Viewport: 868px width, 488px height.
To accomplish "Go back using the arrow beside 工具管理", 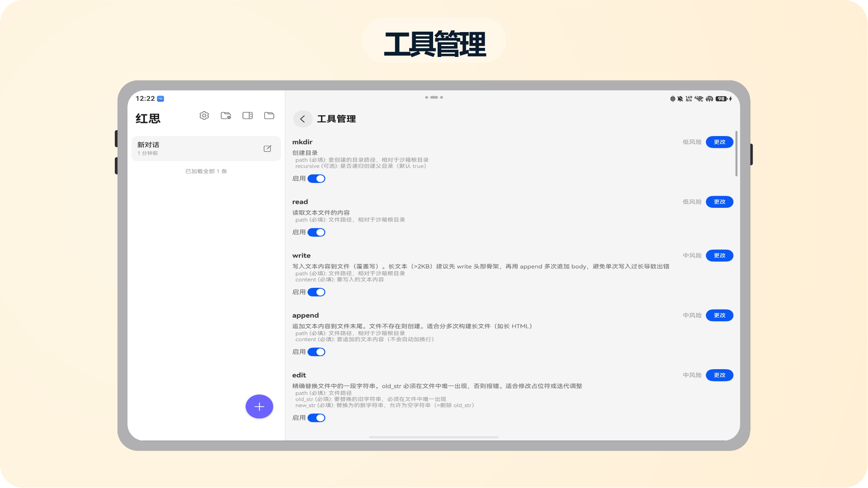I will pos(303,119).
